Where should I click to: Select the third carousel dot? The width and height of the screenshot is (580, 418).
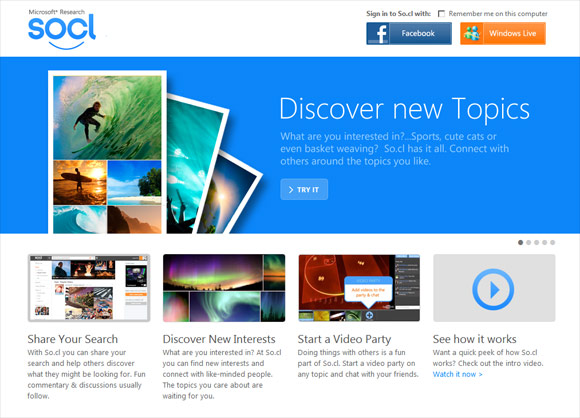click(537, 243)
